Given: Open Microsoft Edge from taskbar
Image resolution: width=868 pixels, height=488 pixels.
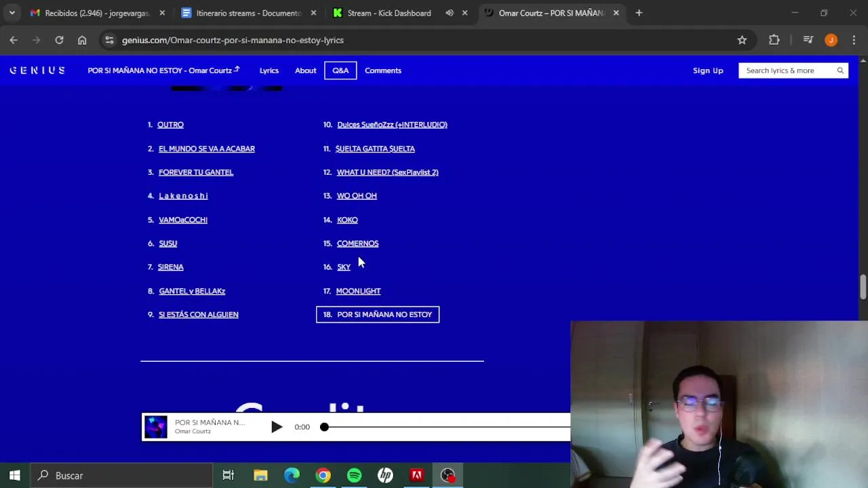Looking at the screenshot, I should tap(292, 476).
